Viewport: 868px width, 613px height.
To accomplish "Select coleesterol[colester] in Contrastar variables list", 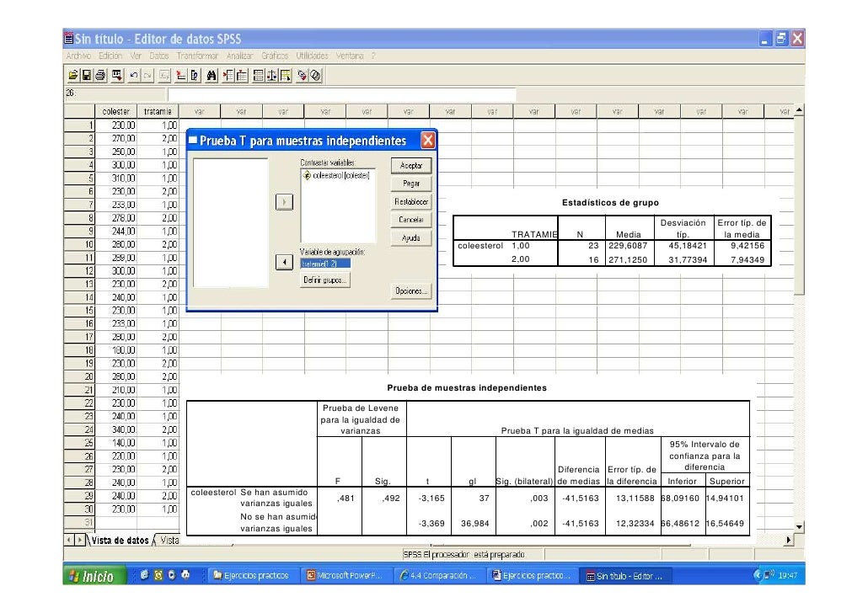I will click(336, 175).
